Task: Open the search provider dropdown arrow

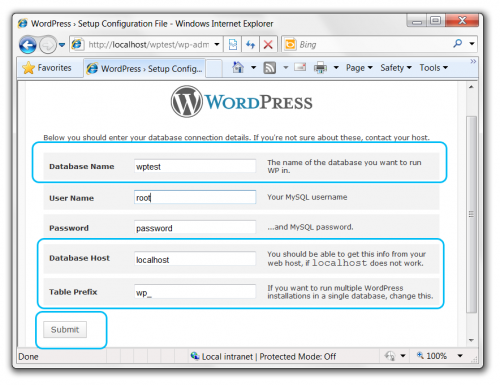Action: 472,44
